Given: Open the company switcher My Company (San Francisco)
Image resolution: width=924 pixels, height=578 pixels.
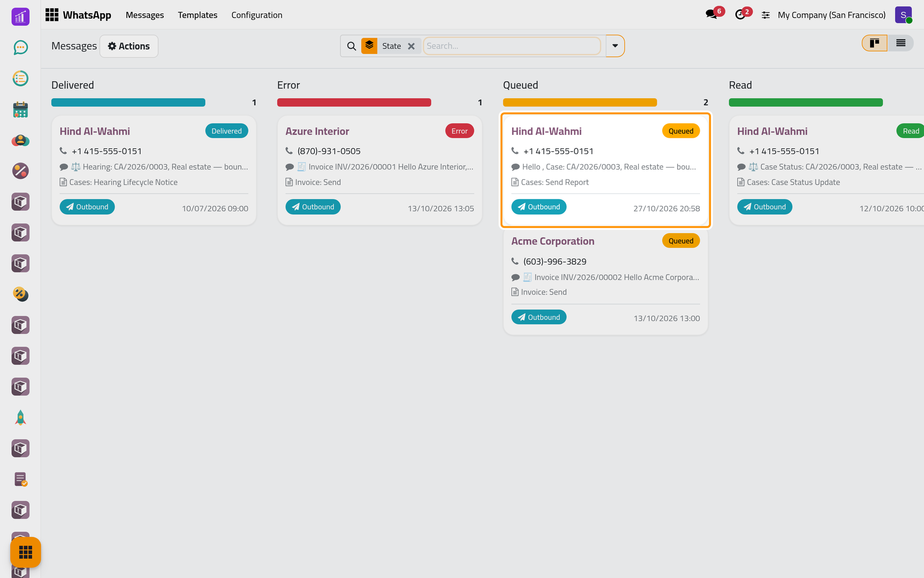Looking at the screenshot, I should [832, 15].
